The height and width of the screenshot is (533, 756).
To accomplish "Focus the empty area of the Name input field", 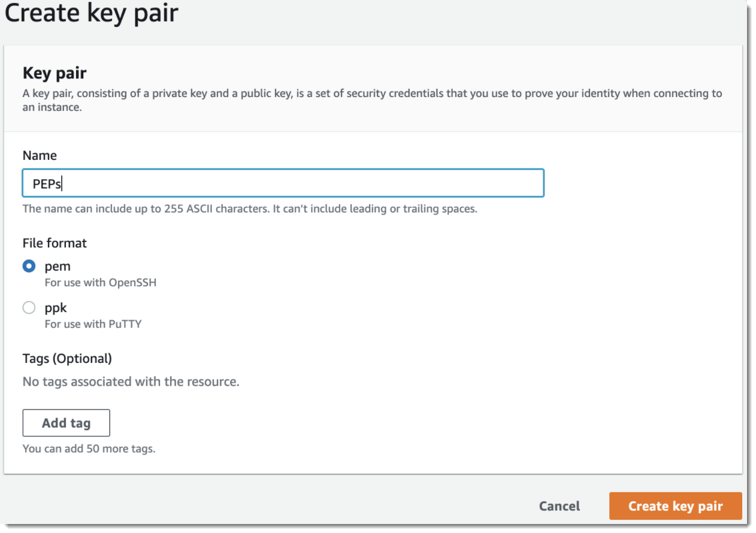I will point(303,183).
